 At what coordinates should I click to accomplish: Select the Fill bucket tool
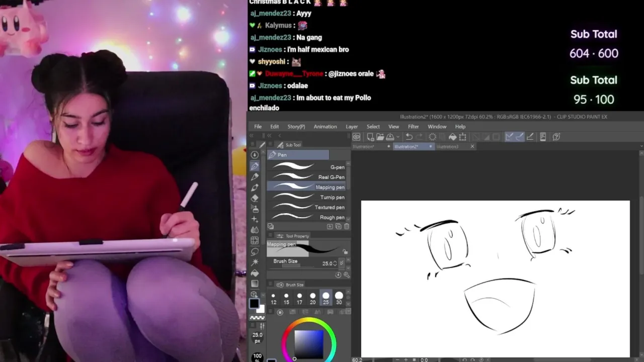point(255,273)
